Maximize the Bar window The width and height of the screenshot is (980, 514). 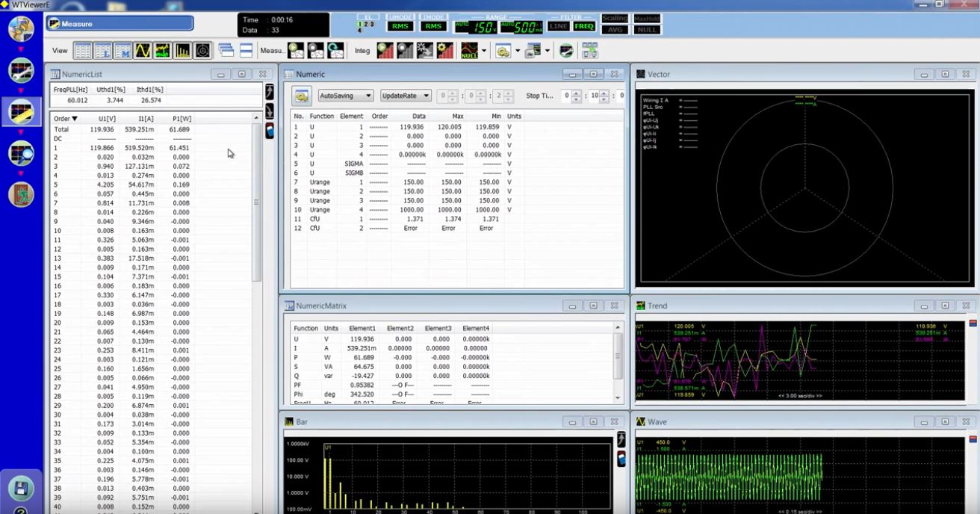[593, 422]
